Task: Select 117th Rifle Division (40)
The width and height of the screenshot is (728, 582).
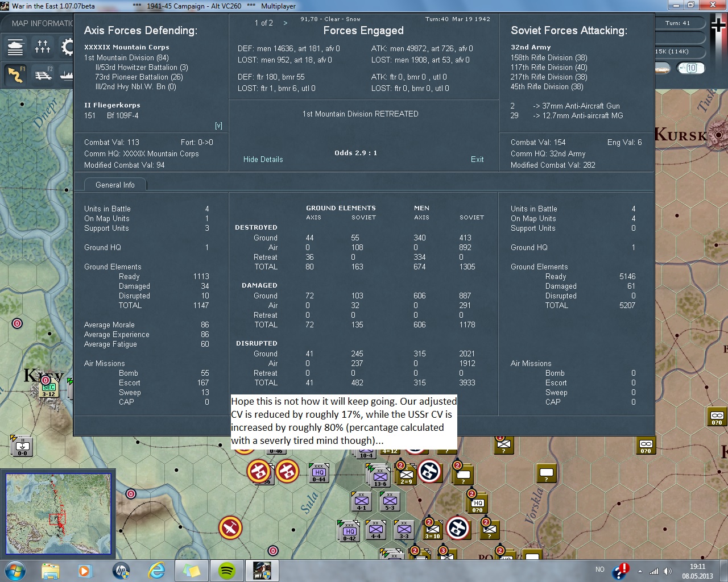Action: [x=549, y=68]
